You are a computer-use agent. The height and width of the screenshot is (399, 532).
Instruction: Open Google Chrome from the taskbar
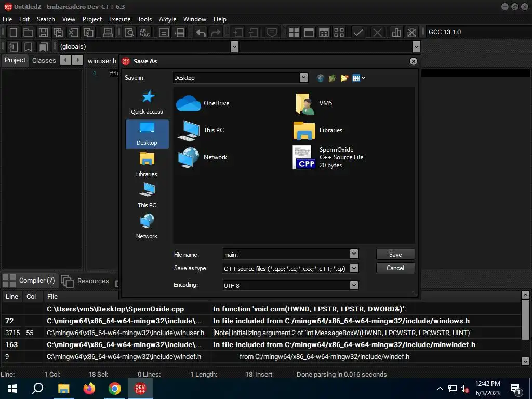(x=115, y=389)
